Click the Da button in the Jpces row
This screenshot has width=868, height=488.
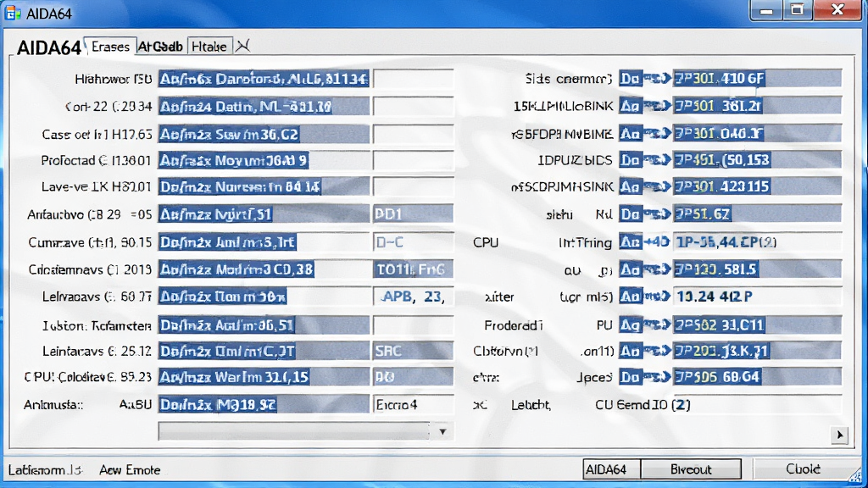click(631, 377)
